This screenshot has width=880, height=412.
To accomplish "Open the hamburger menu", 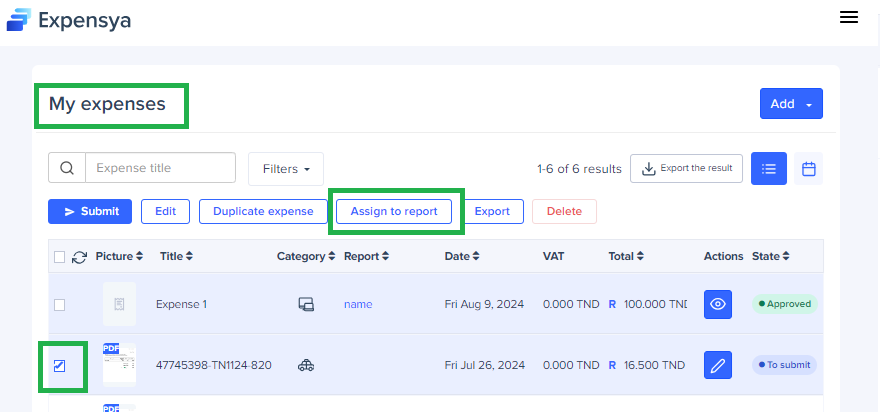I will 849,17.
